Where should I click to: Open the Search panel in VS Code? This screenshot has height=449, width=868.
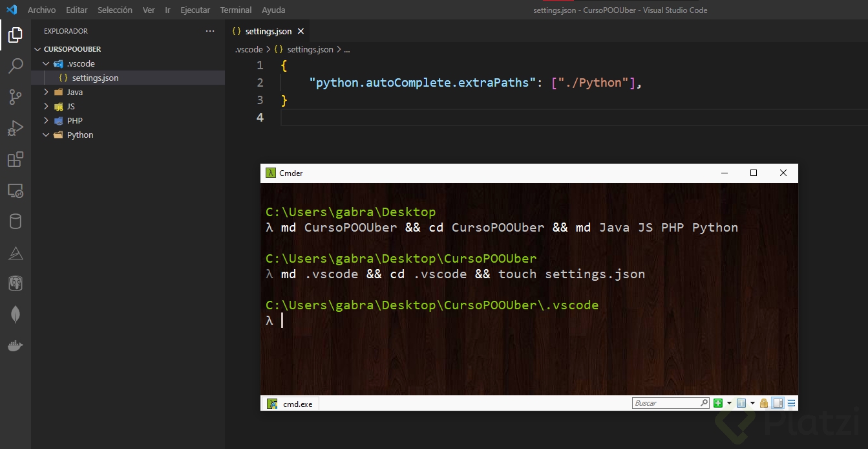16,65
